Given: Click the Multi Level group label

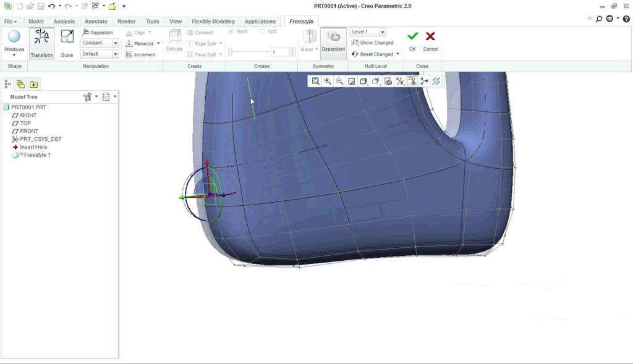Looking at the screenshot, I should point(376,66).
